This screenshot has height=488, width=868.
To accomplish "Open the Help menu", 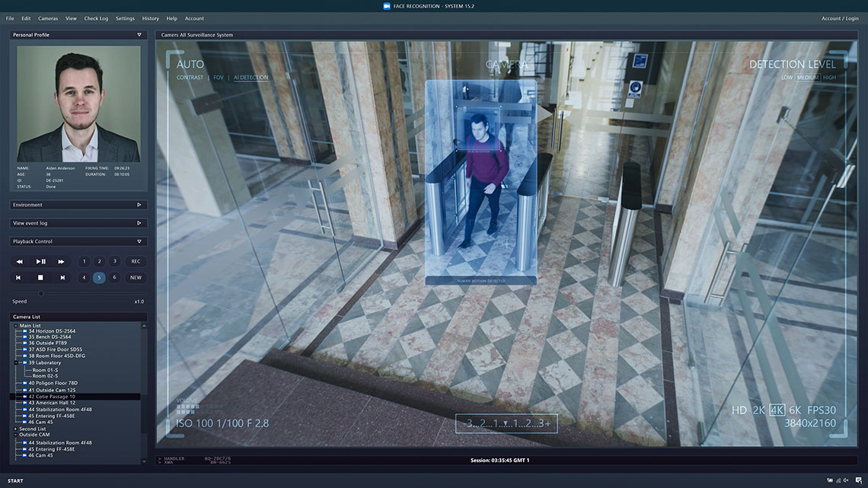I will tap(171, 18).
